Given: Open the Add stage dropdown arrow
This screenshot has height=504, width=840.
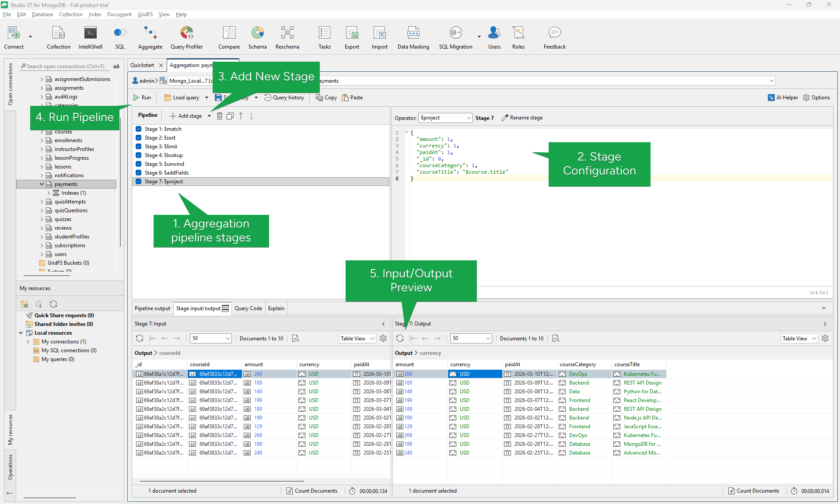Looking at the screenshot, I should (x=209, y=116).
